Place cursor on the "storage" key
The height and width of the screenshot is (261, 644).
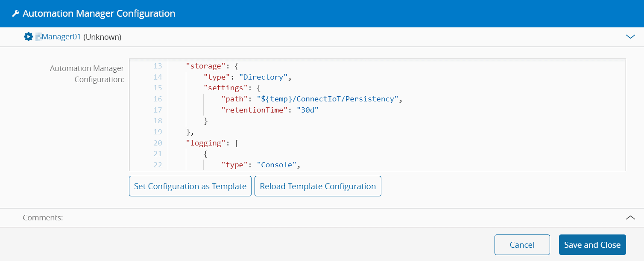(205, 66)
